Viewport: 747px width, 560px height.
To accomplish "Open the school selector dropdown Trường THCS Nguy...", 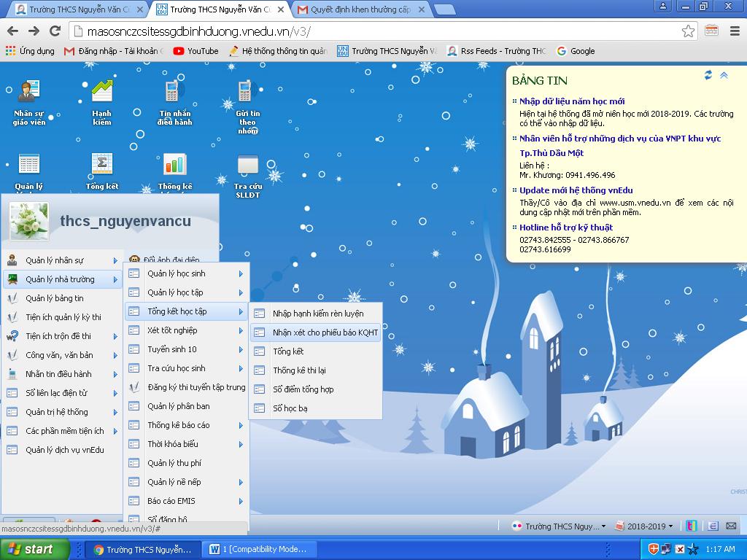I will (559, 526).
